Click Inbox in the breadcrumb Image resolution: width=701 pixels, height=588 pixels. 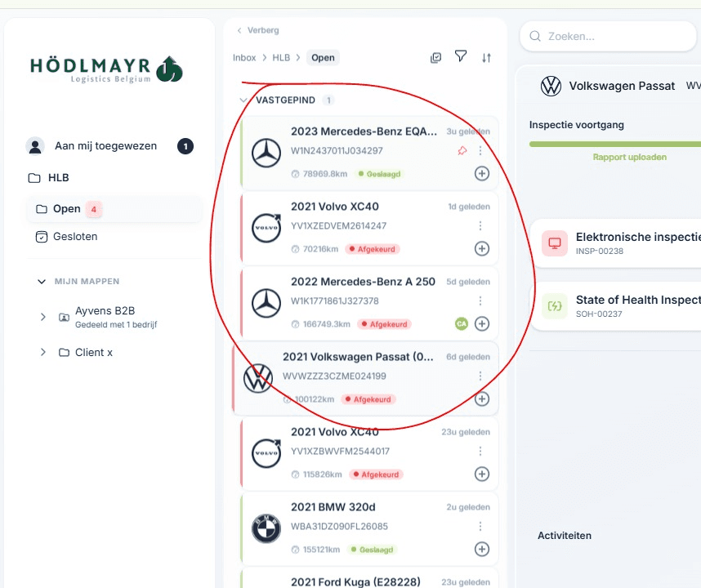244,58
